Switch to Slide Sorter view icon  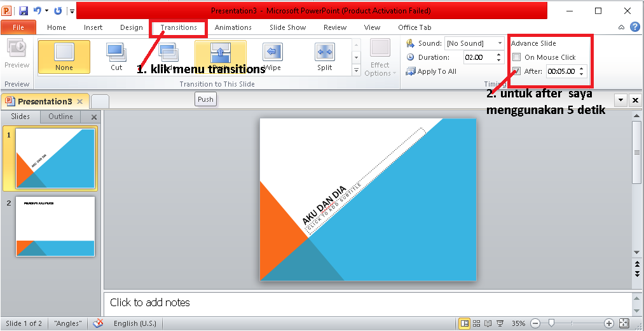tap(476, 323)
